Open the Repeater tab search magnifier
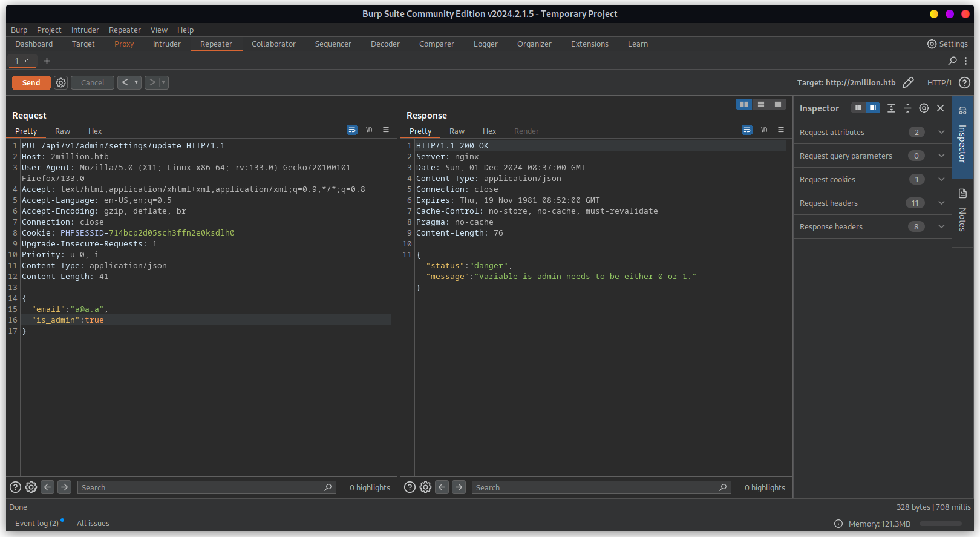Image resolution: width=980 pixels, height=537 pixels. [x=953, y=61]
